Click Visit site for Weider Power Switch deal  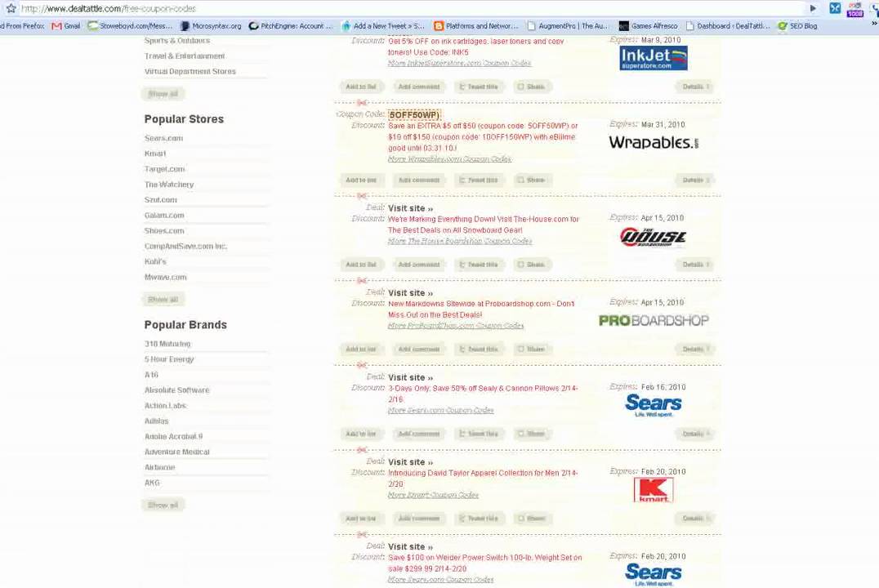pos(411,547)
